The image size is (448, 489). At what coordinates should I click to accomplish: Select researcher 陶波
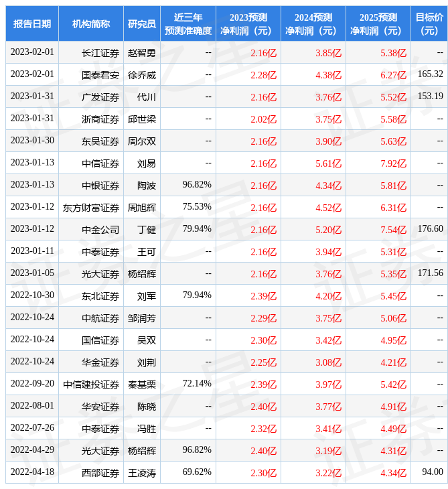[147, 186]
